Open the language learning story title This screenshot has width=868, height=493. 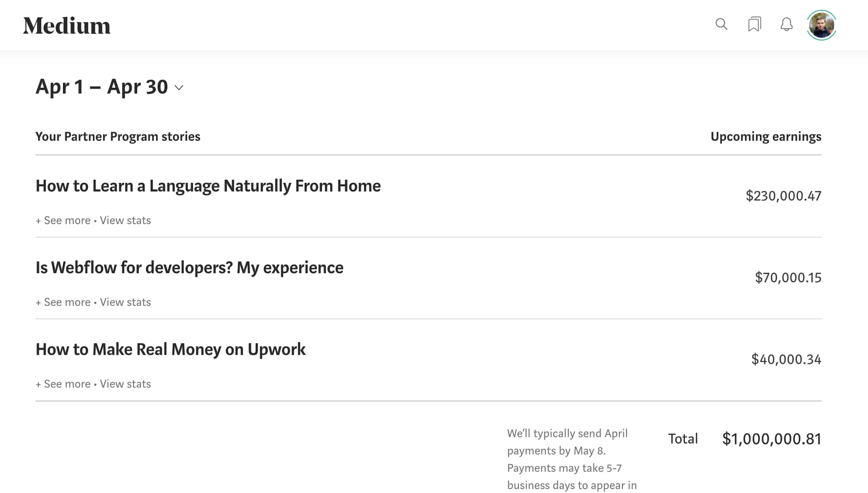(x=208, y=186)
